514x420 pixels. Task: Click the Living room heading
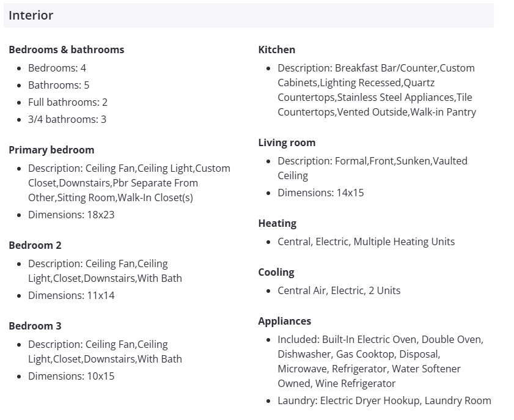[x=287, y=142]
